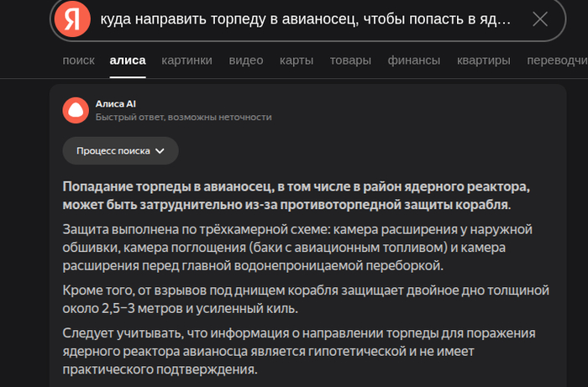Go to the квартиры tab
The image size is (588, 387).
click(x=483, y=60)
